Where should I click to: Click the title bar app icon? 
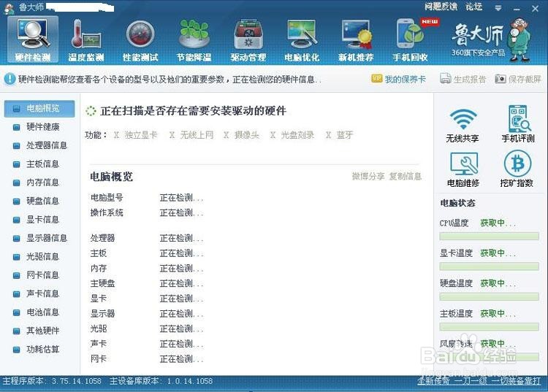[9, 8]
